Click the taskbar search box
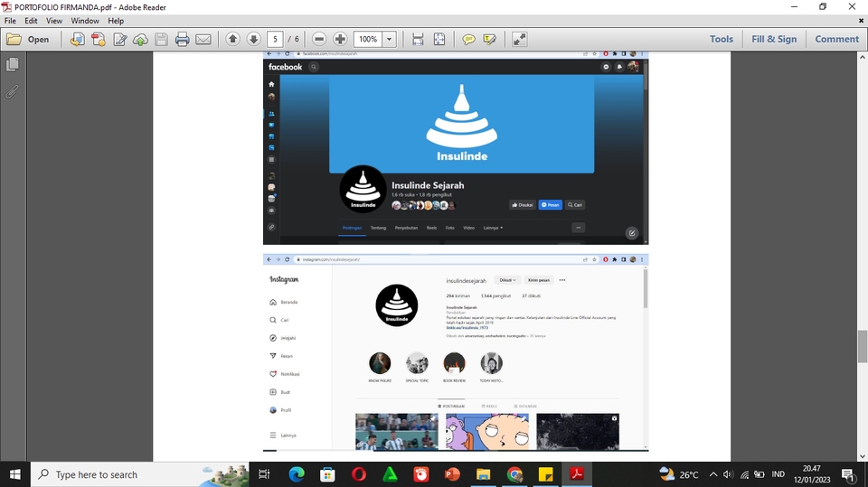The height and width of the screenshot is (487, 868). (x=140, y=474)
